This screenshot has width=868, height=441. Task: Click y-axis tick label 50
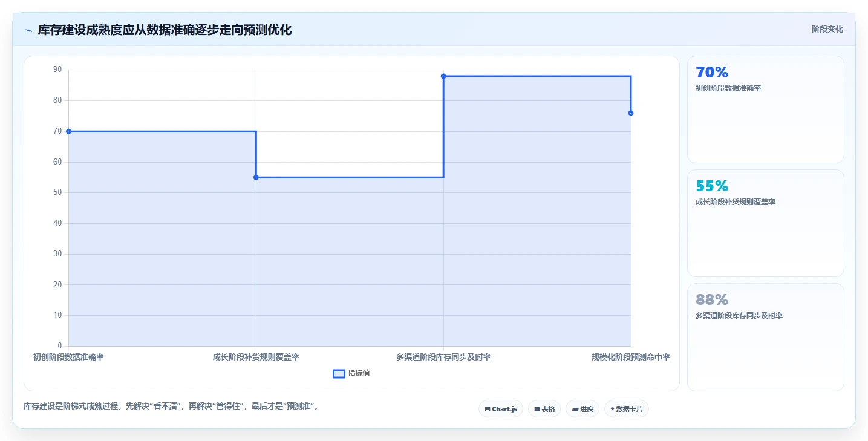click(x=57, y=192)
